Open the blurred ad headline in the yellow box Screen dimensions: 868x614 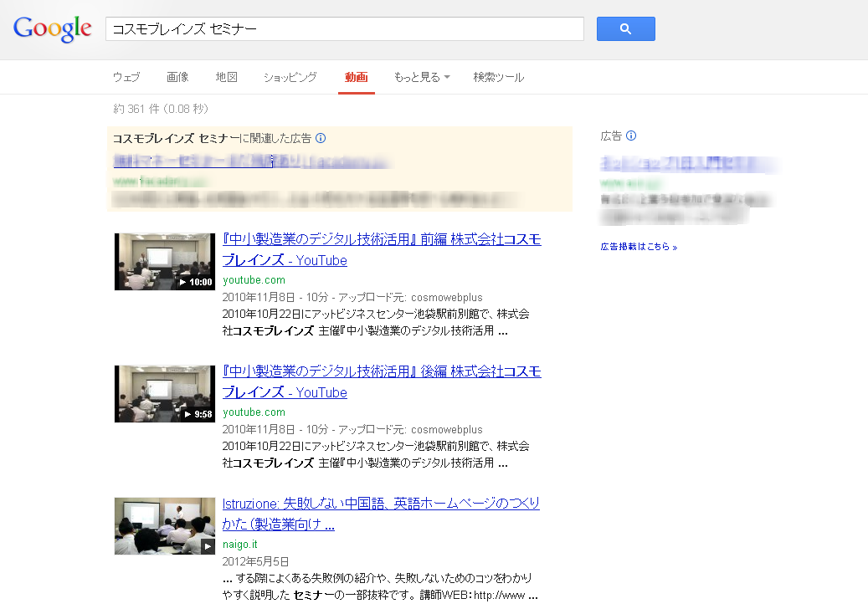coord(252,161)
